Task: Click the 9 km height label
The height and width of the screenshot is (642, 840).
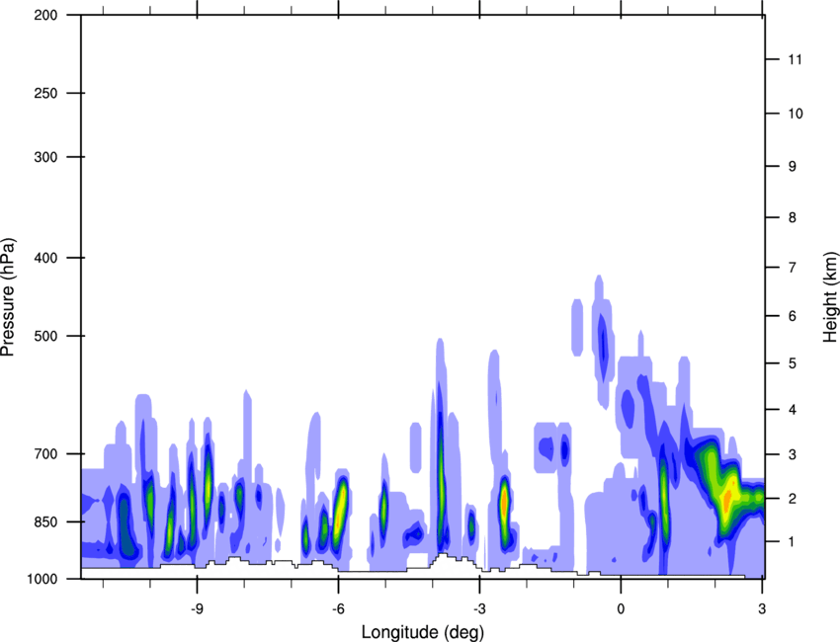Action: point(793,167)
